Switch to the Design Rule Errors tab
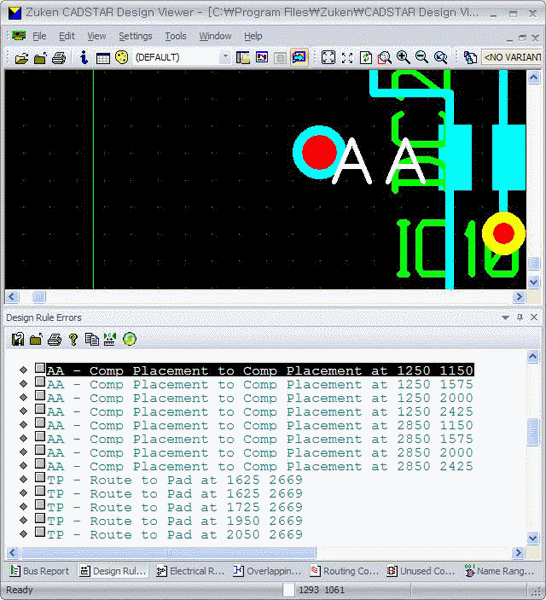This screenshot has width=546, height=600. point(113,571)
